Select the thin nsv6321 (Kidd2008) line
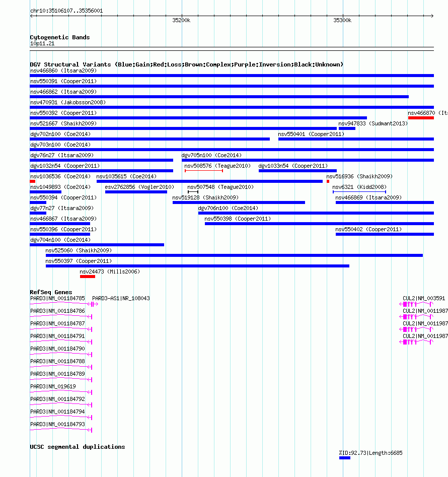448x477 pixels. (359, 192)
